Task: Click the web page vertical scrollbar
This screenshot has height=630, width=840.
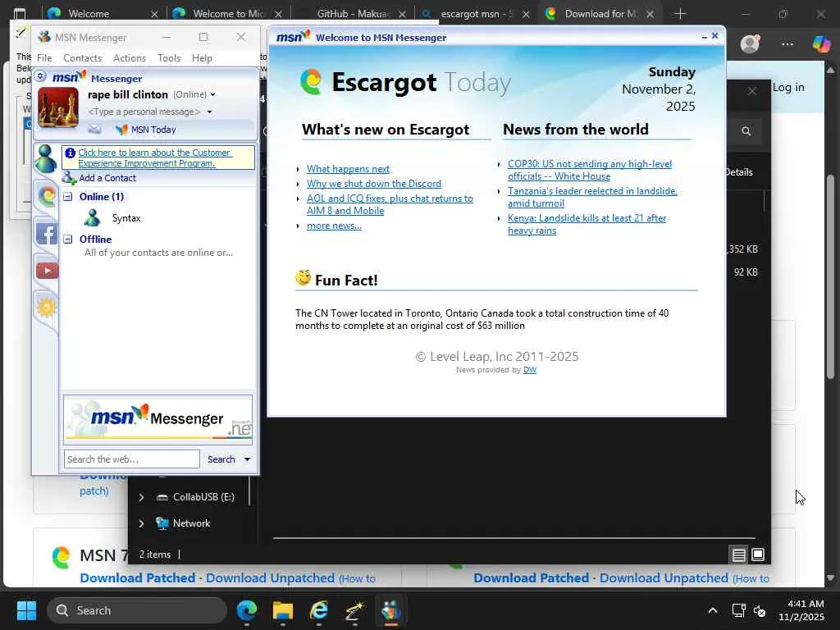Action: [830, 278]
